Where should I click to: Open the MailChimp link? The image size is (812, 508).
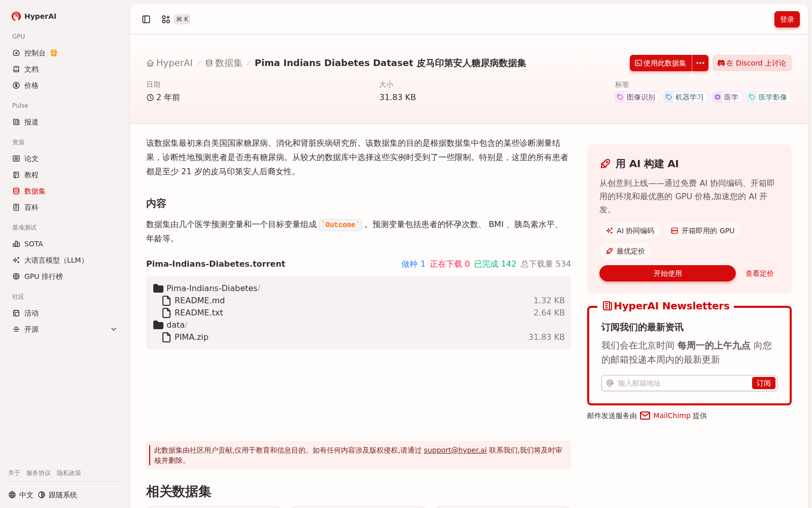coord(671,416)
